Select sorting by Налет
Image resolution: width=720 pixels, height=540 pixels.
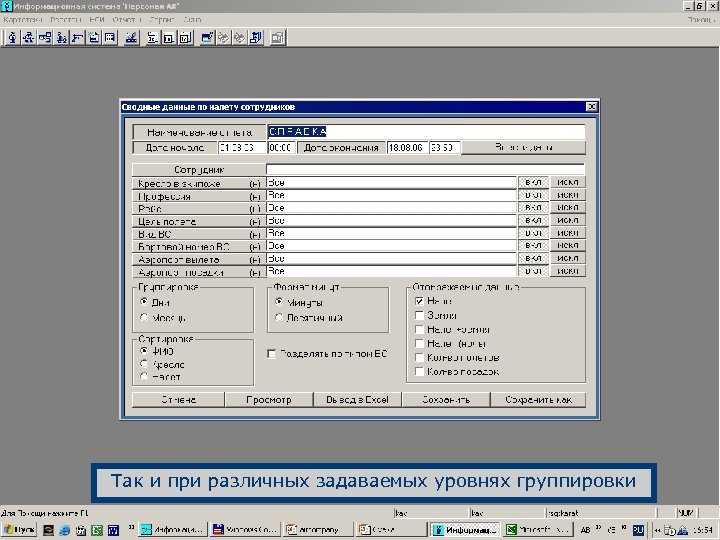tap(144, 377)
